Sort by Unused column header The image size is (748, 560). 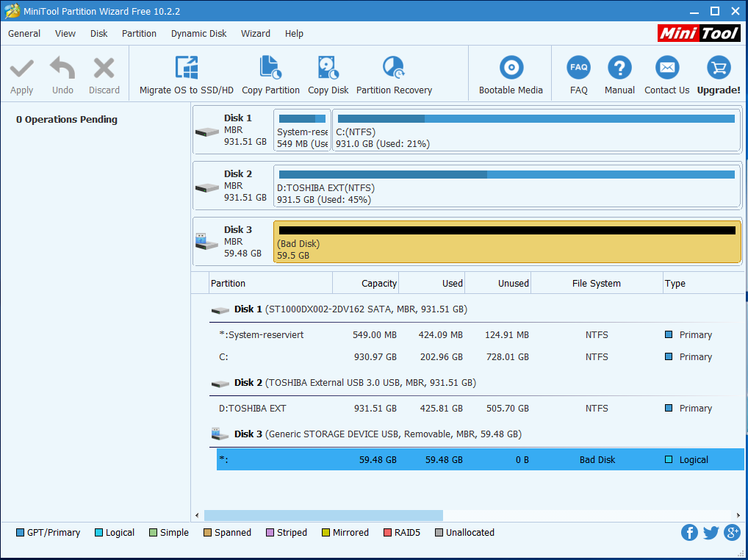[498, 284]
